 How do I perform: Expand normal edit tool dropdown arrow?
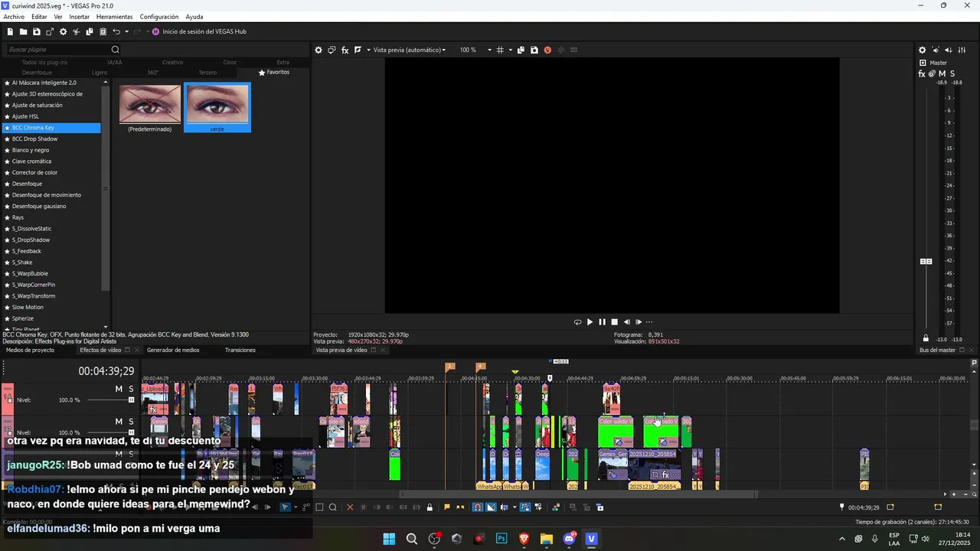point(295,507)
